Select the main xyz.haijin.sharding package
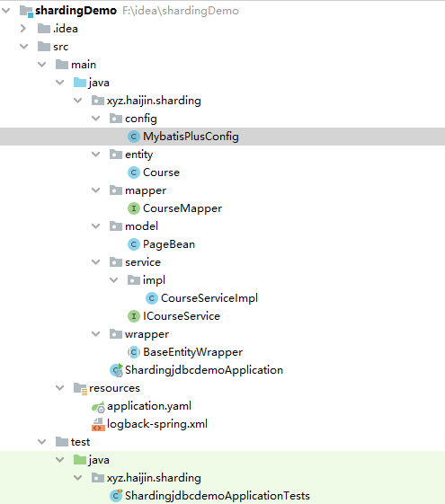Screen dimensions: 445x504 point(154,101)
